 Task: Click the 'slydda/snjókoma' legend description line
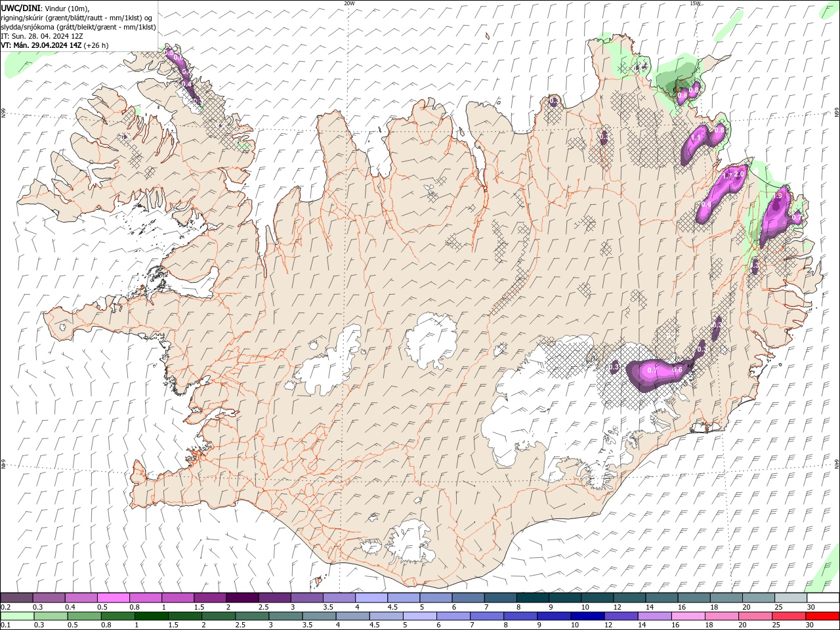pyautogui.click(x=78, y=27)
